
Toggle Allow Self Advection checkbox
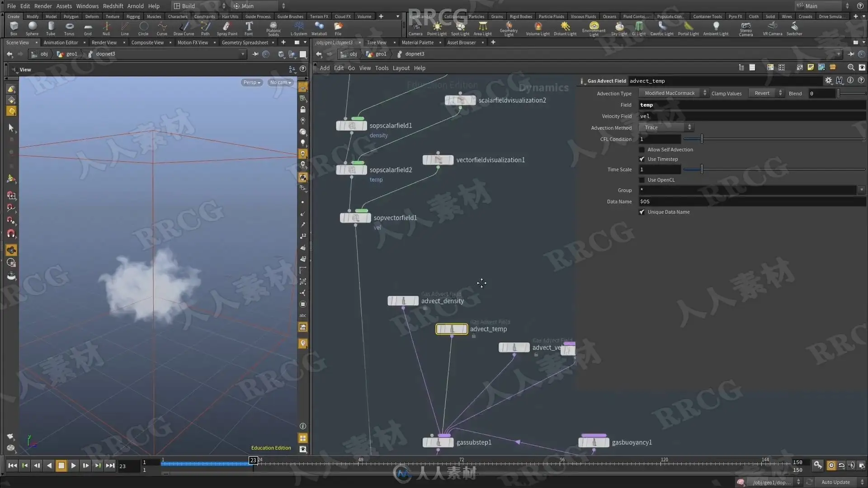coord(642,150)
